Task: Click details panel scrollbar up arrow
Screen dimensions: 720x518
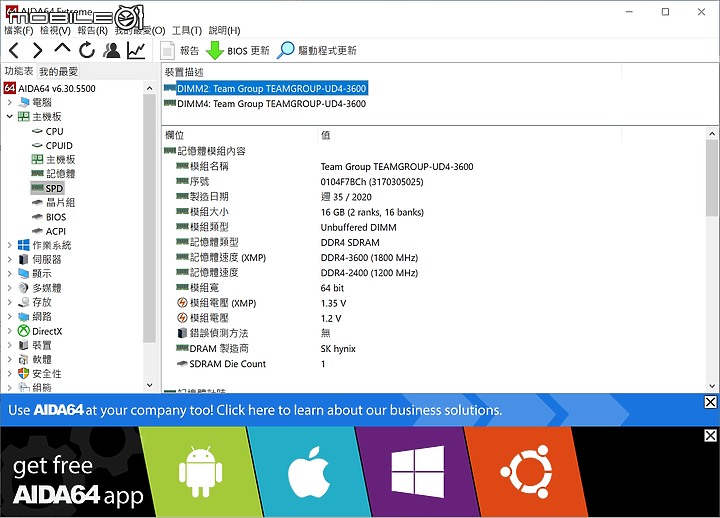Action: tap(712, 134)
